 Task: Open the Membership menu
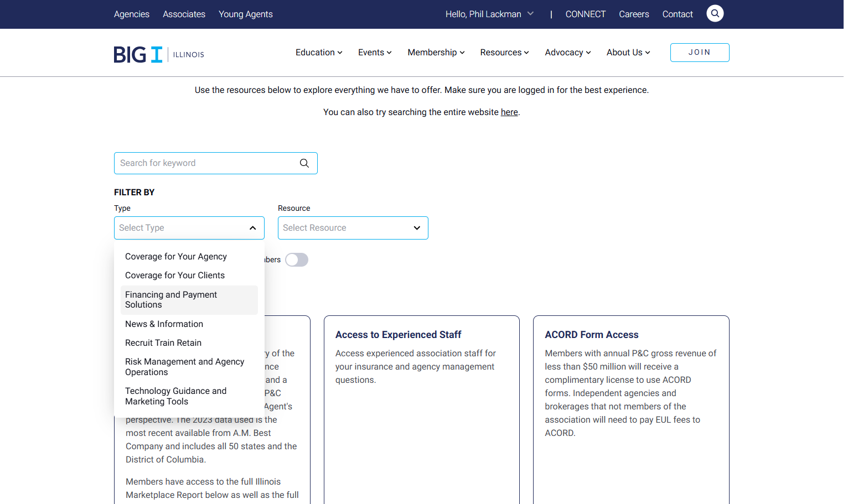tap(436, 53)
